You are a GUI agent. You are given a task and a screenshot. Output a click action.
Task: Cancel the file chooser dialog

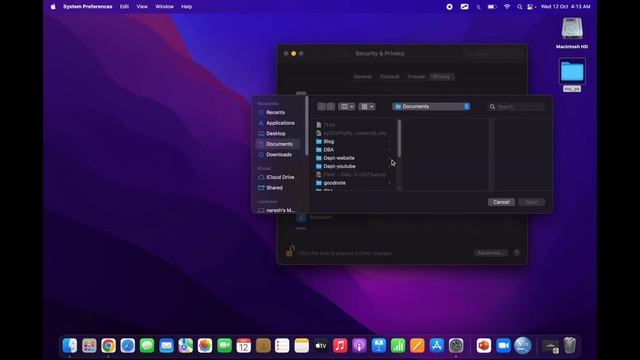pos(501,202)
